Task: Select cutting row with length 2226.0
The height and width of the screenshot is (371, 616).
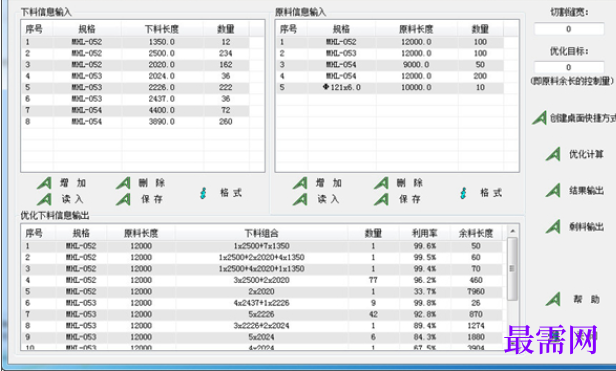Action: click(136, 88)
